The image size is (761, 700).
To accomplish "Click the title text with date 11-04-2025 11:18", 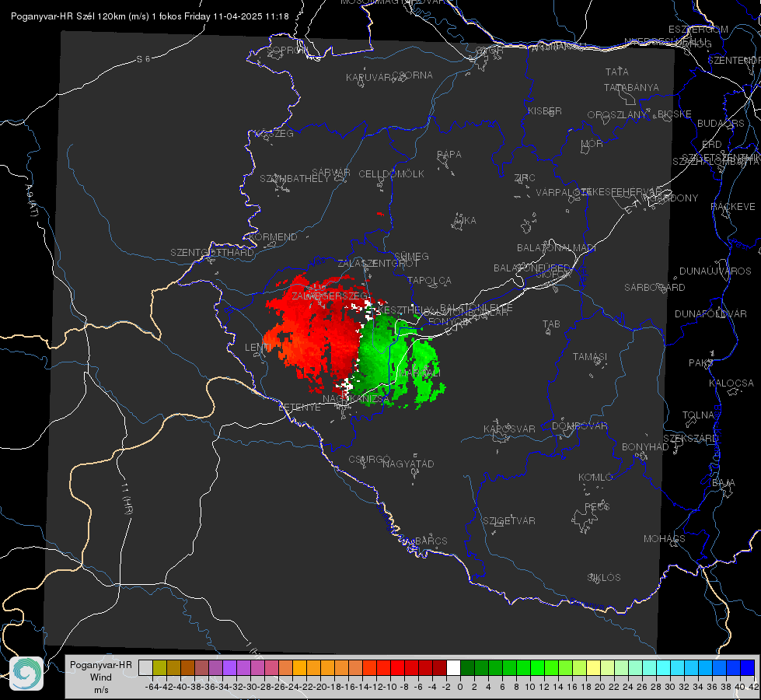I will (149, 16).
